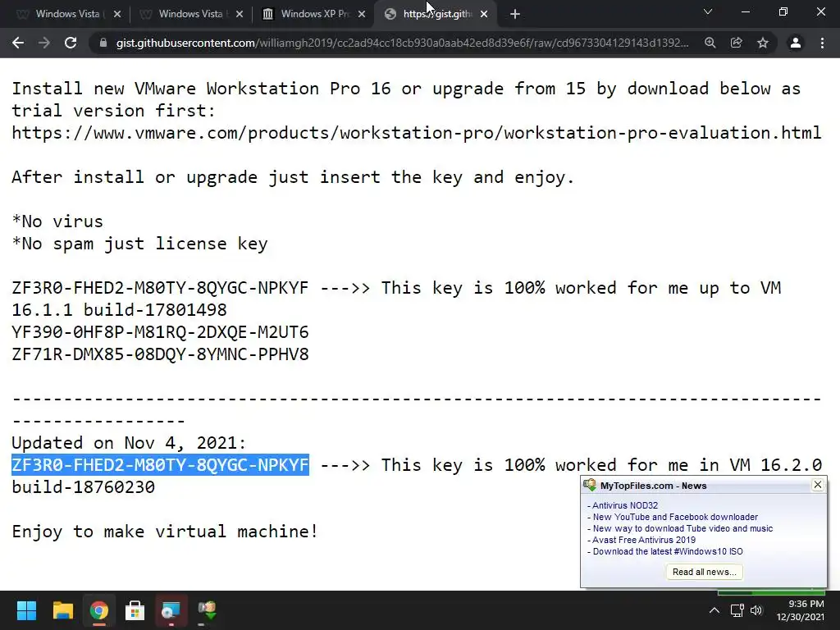The width and height of the screenshot is (840, 630).
Task: Close the MyTopFiles.com news popup
Action: coord(818,485)
